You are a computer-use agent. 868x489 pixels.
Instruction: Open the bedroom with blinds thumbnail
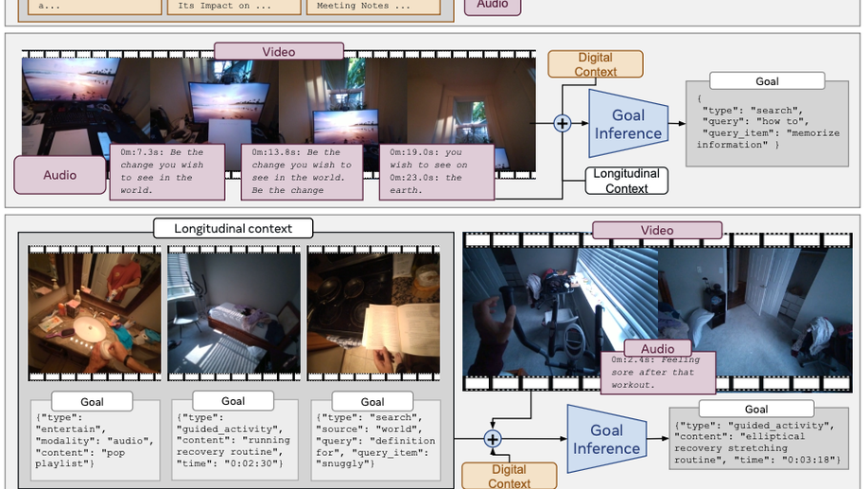pyautogui.click(x=234, y=310)
